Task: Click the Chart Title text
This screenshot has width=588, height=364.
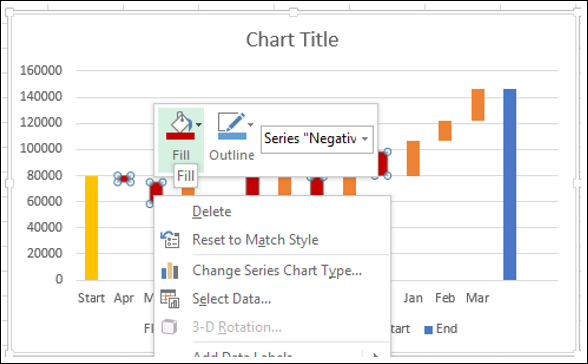Action: pyautogui.click(x=292, y=40)
